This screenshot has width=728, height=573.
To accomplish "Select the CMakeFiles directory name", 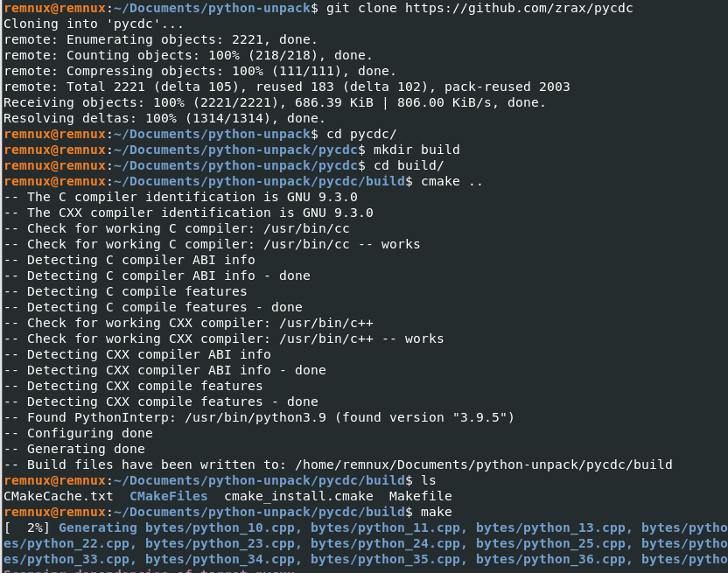I will [169, 496].
